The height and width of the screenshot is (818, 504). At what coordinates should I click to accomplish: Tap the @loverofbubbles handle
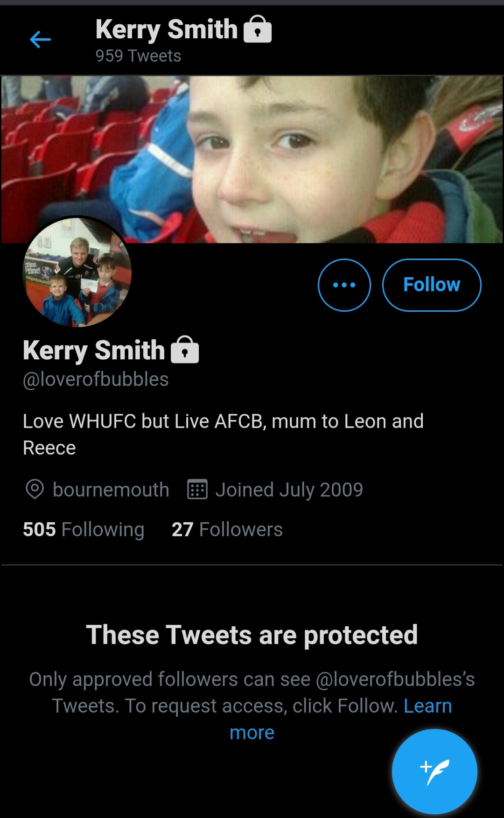pos(96,379)
